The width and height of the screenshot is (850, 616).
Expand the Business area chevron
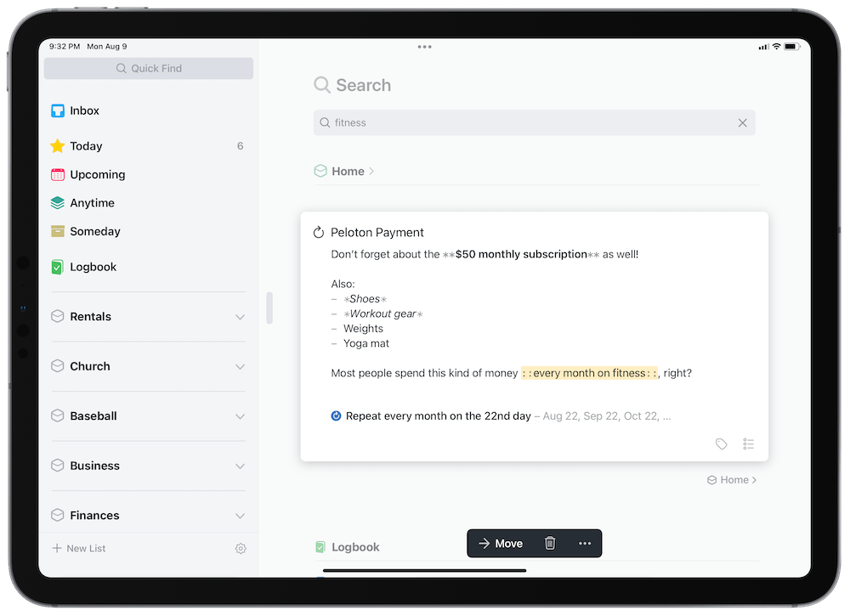click(241, 466)
